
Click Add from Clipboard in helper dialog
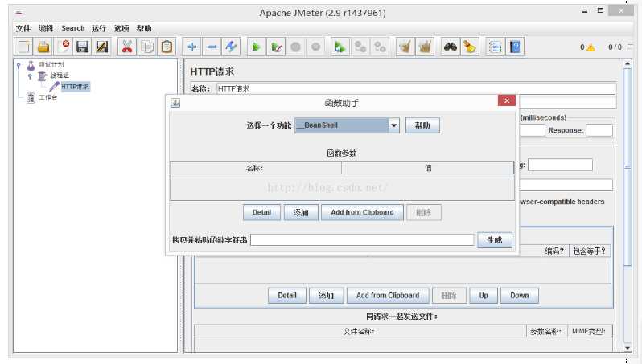(362, 212)
